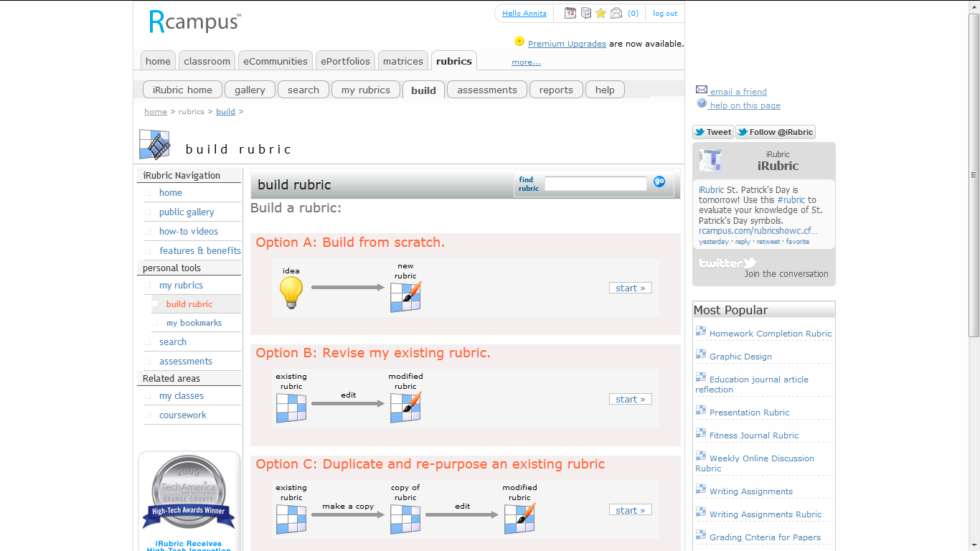This screenshot has width=980, height=551.
Task: Click icon beside Fitness Journal Rubric
Action: (701, 433)
